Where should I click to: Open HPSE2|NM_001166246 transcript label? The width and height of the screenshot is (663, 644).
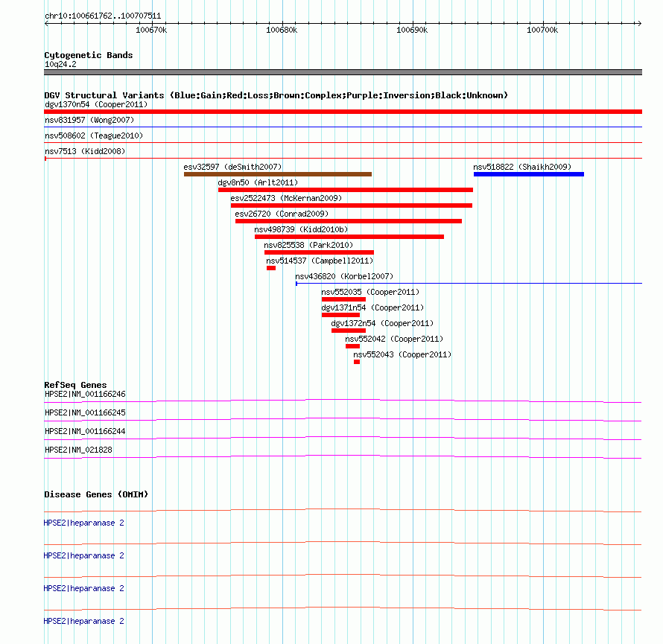tap(85, 395)
